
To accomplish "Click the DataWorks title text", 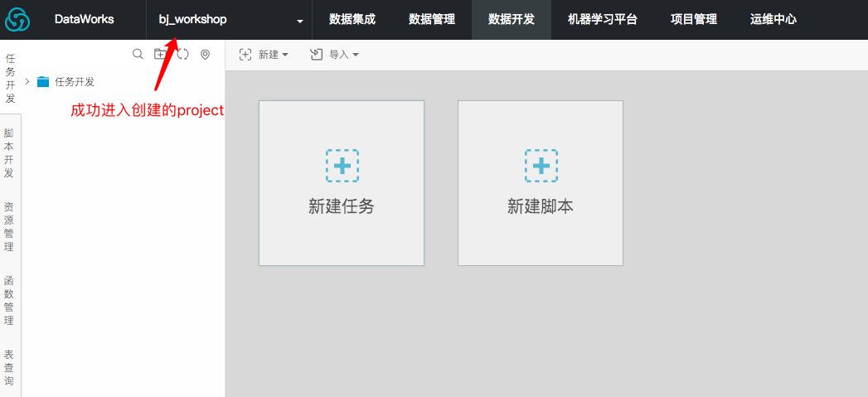I will tap(84, 19).
